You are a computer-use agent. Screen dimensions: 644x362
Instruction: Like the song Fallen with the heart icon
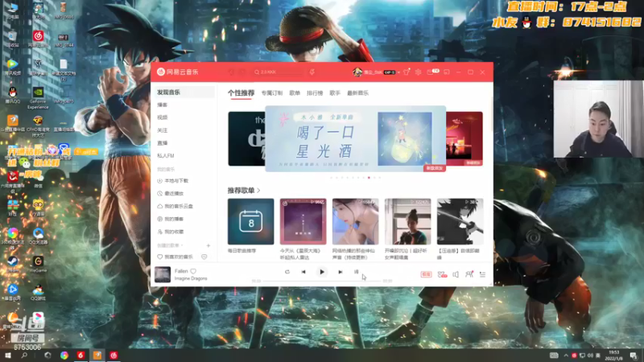tap(193, 271)
